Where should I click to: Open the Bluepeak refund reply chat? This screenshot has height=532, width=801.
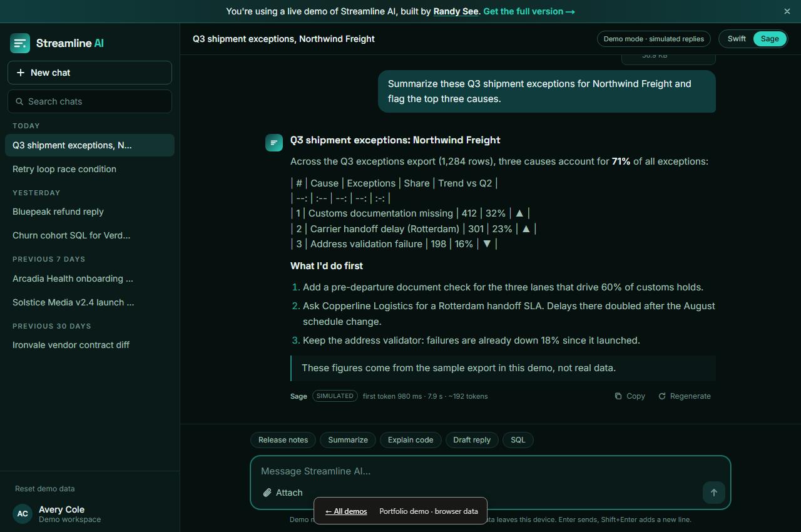point(89,212)
